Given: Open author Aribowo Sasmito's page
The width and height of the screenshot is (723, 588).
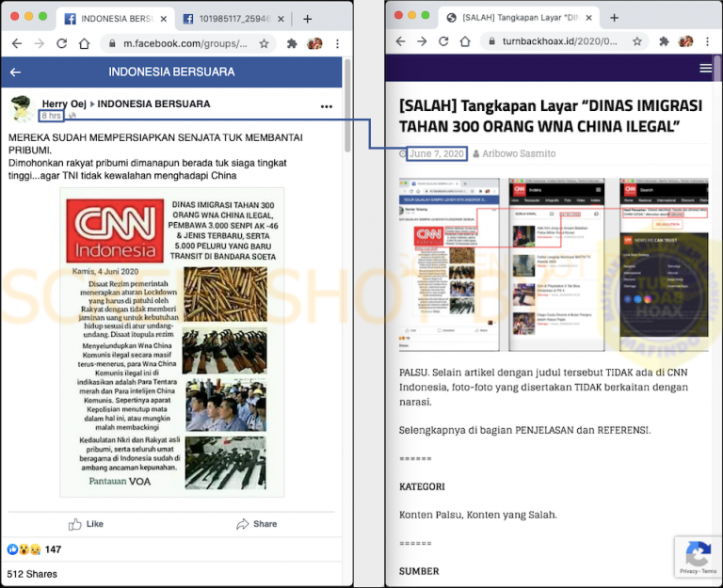Looking at the screenshot, I should coord(519,153).
